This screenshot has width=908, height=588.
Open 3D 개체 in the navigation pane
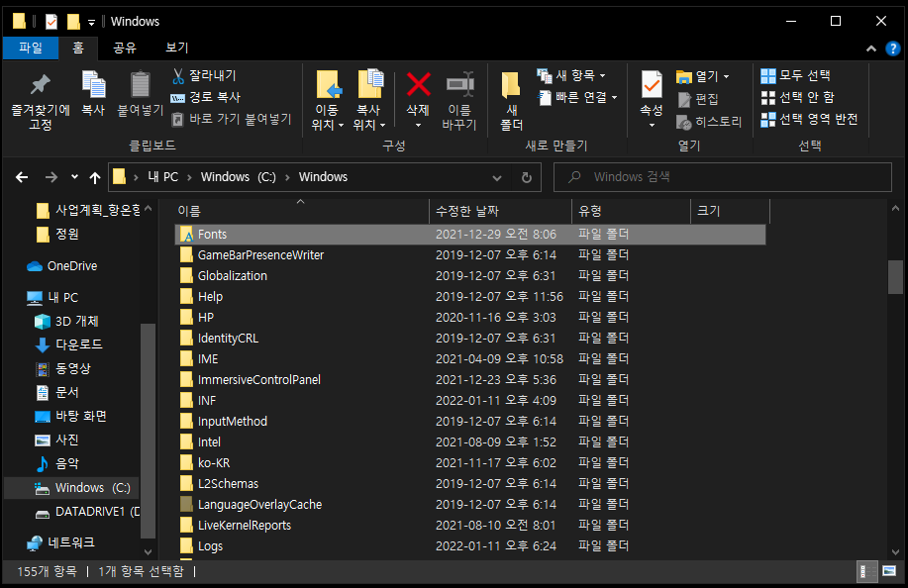(x=66, y=321)
